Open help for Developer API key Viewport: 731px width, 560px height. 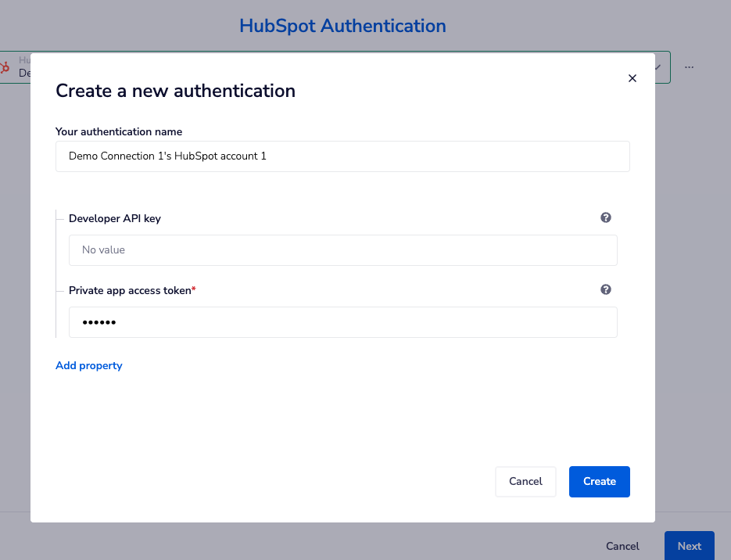tap(606, 217)
